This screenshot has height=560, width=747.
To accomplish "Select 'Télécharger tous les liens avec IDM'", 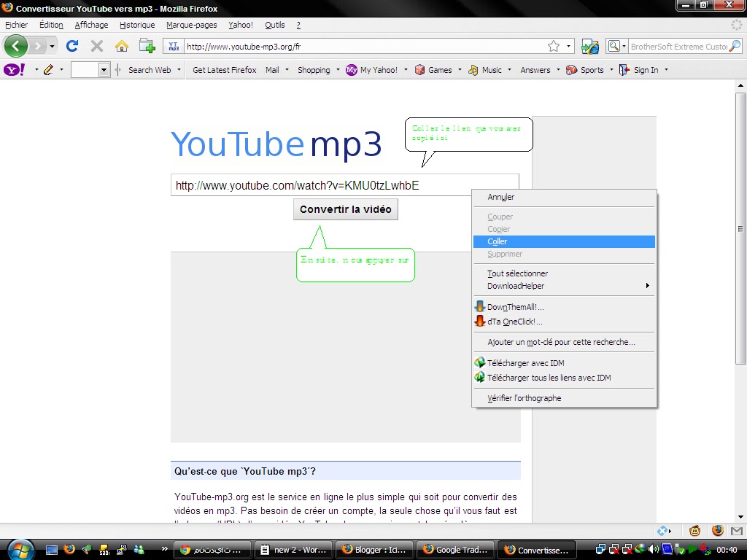I will pyautogui.click(x=564, y=378).
